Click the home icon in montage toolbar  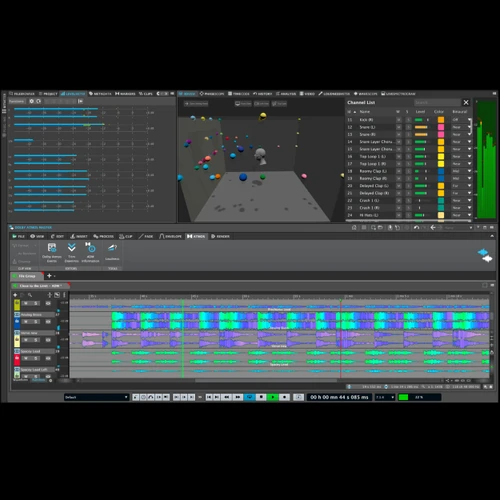click(354, 227)
